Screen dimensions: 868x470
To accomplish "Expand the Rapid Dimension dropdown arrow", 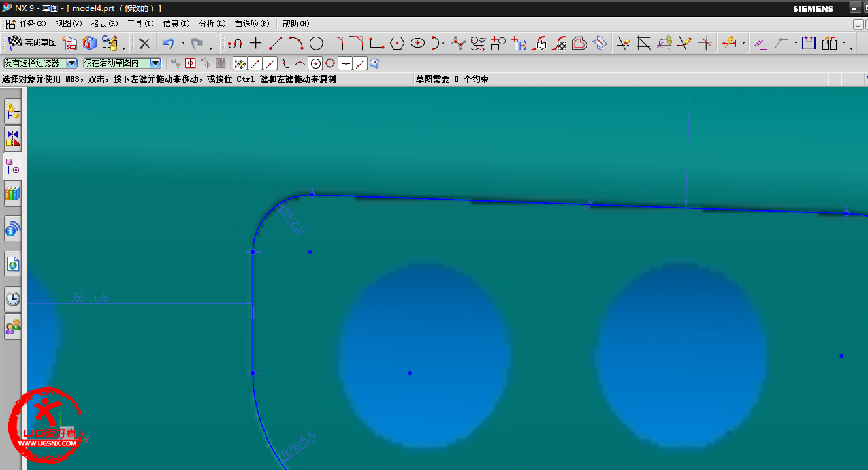I will coord(744,44).
